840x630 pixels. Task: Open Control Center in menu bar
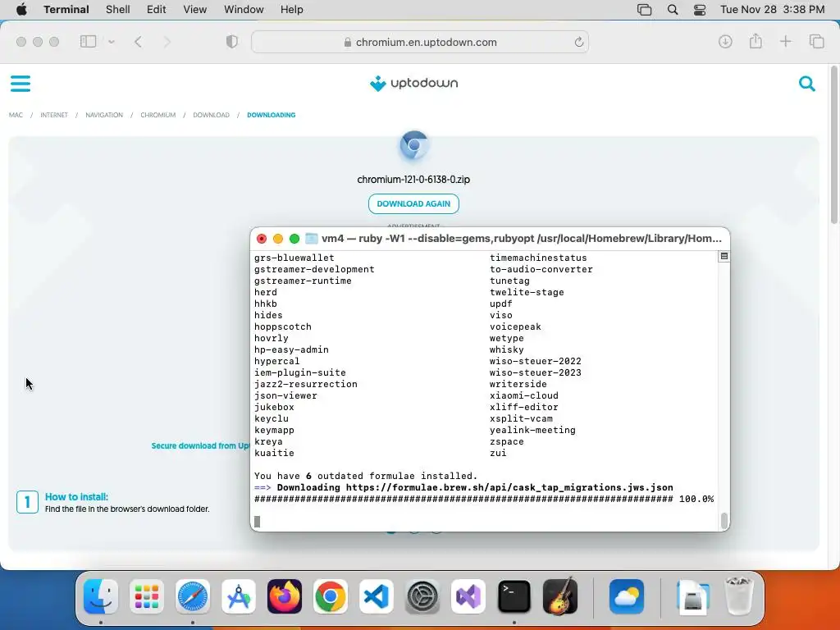coord(700,10)
